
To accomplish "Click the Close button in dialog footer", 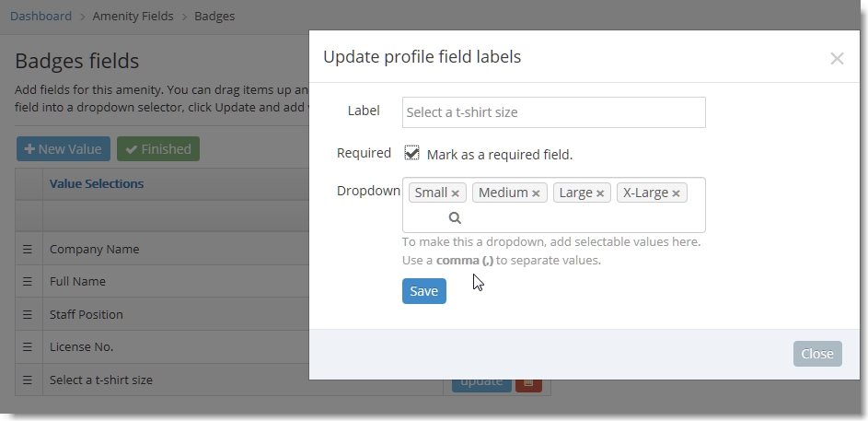I will 817,354.
